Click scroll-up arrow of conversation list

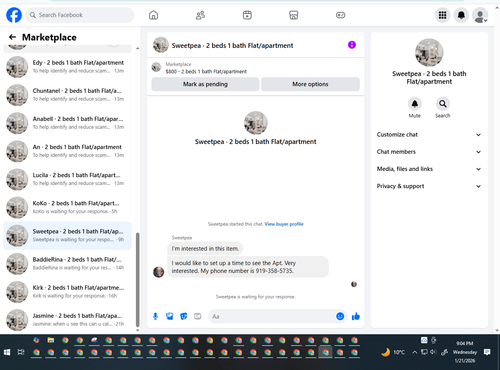(138, 49)
